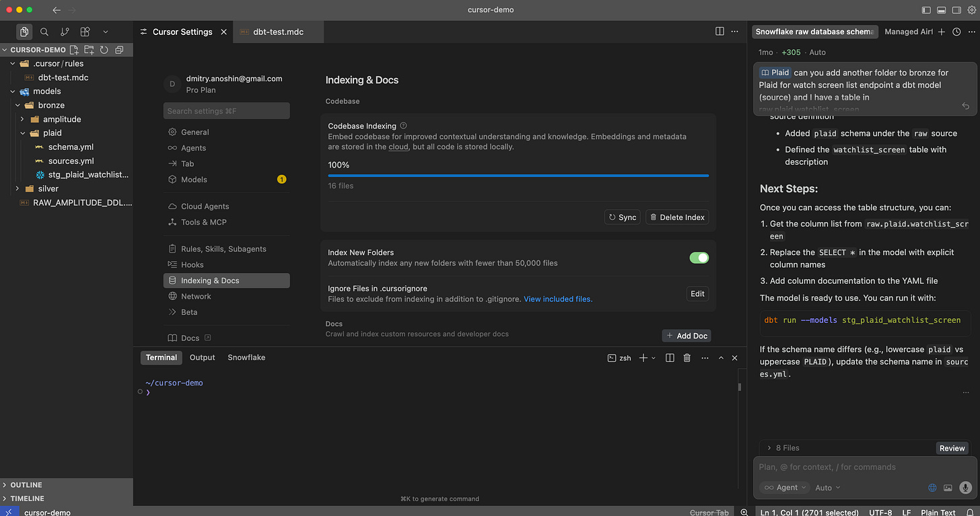
Task: Click the terminal scrollbar thumb
Action: tap(740, 387)
